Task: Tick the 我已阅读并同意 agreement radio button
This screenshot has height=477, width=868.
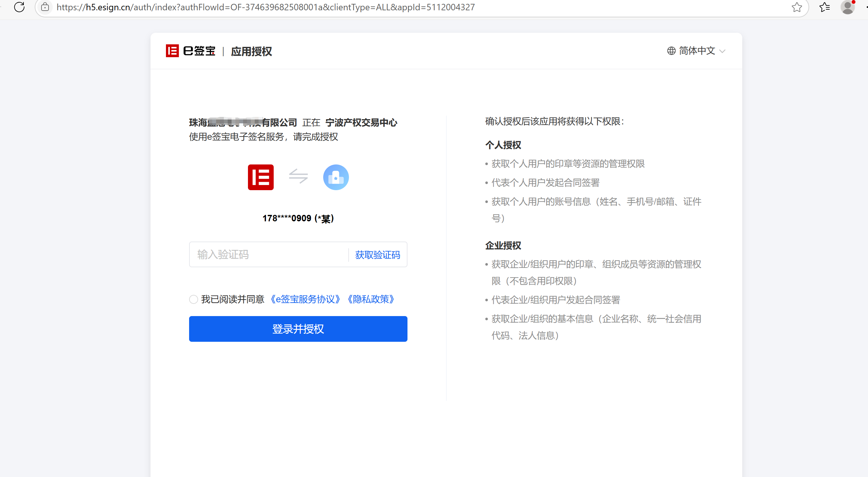Action: coord(193,299)
